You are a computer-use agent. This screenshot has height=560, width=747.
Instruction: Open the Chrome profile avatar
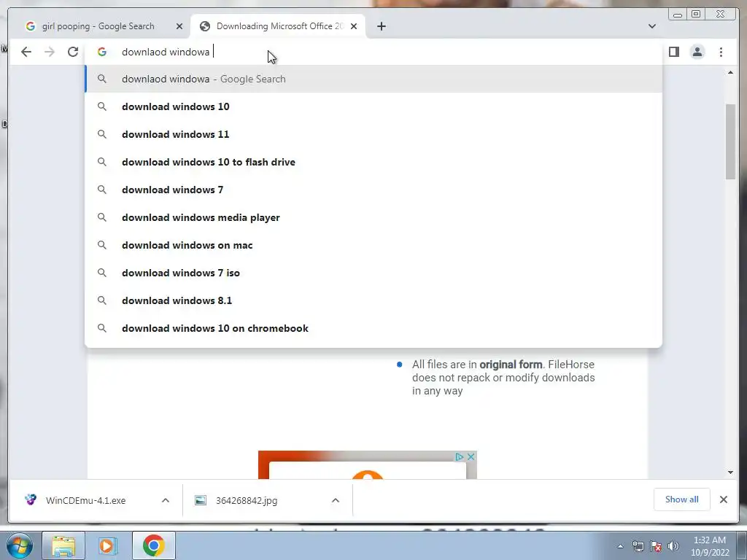tap(697, 52)
